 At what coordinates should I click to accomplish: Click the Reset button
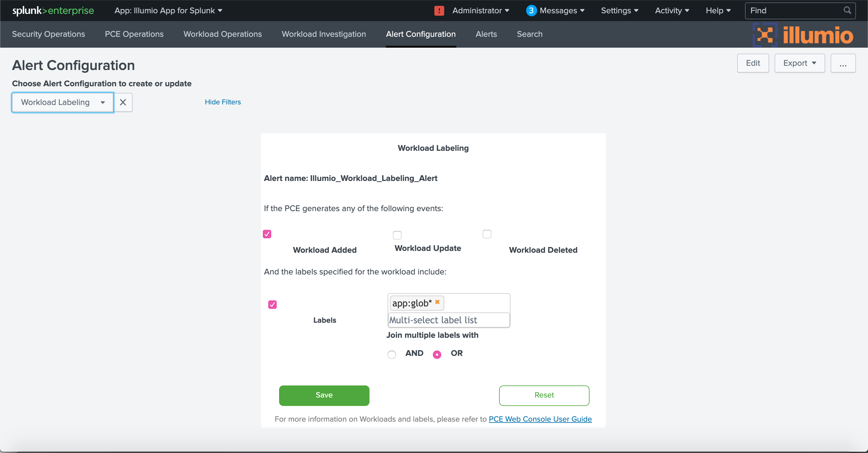[544, 395]
